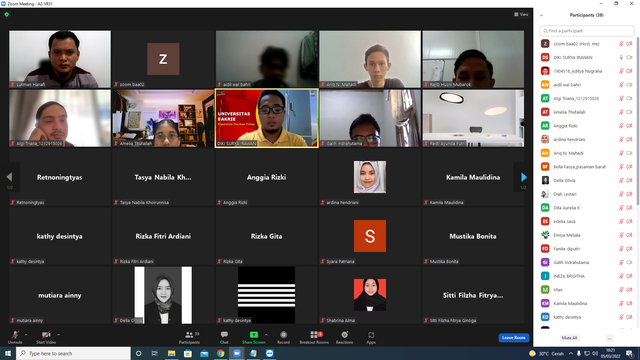Click Retnoningtyas participant tile
The width and height of the screenshot is (640, 360).
(60, 177)
